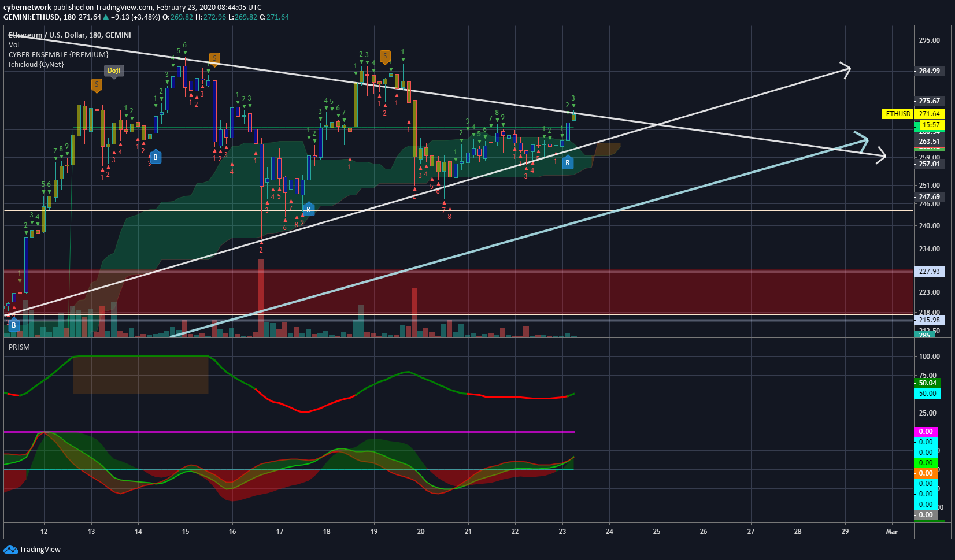Click the orange S sell marker near day 15
Viewport: 955px width, 560px height.
pos(214,58)
